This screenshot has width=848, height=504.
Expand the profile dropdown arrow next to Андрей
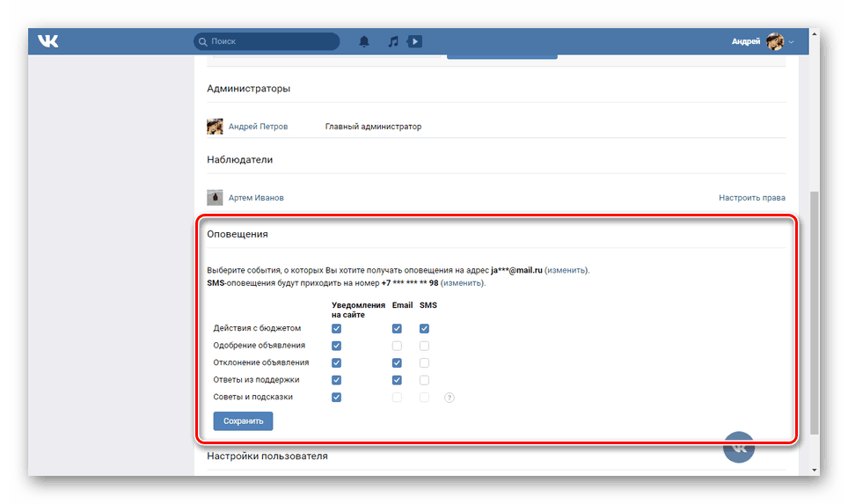pos(791,41)
